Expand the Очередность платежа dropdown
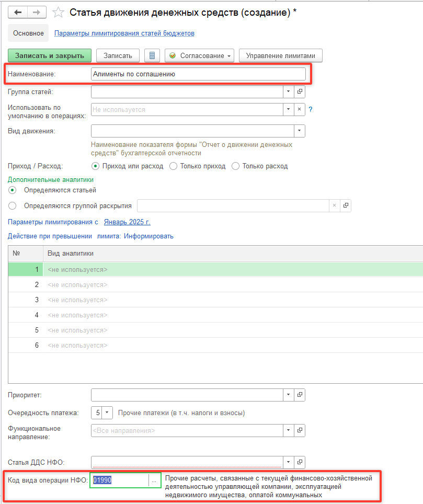The width and height of the screenshot is (423, 504). [x=107, y=413]
